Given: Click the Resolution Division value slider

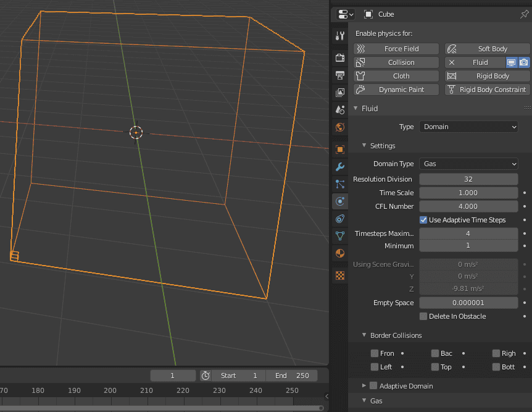Looking at the screenshot, I should pyautogui.click(x=468, y=179).
